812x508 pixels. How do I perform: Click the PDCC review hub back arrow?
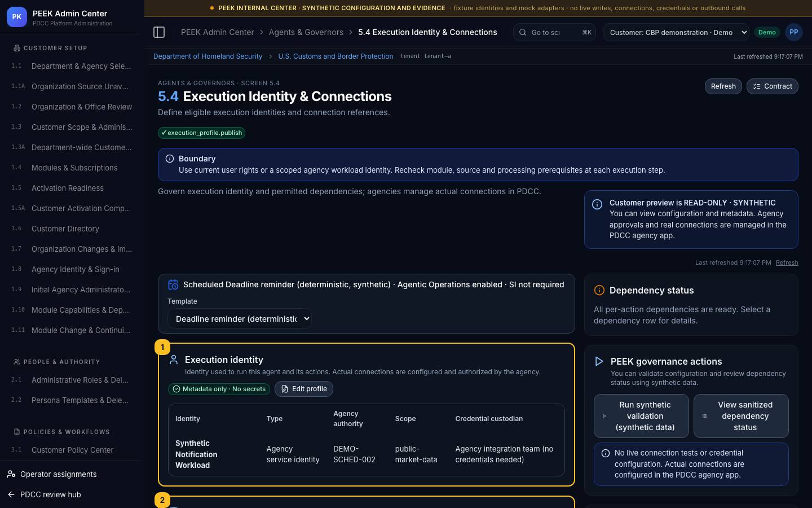11,494
